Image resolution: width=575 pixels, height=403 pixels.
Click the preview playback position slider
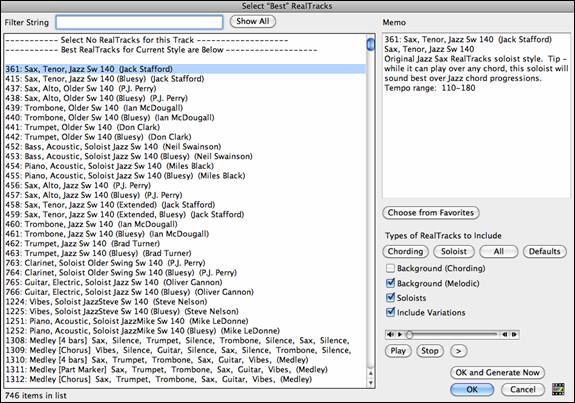(x=452, y=334)
